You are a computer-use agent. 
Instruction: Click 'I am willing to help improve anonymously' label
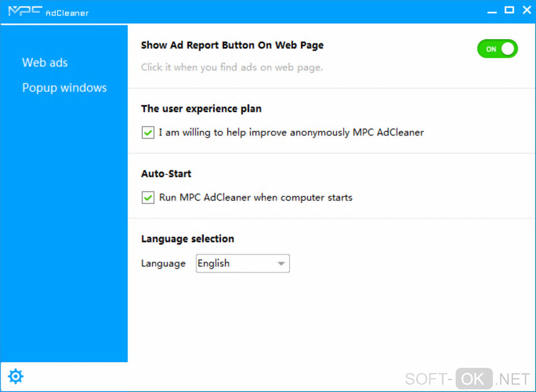291,132
